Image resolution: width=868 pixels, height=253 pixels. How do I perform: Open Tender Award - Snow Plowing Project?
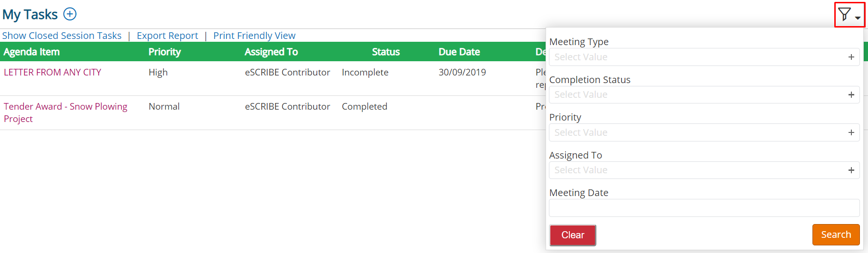66,112
